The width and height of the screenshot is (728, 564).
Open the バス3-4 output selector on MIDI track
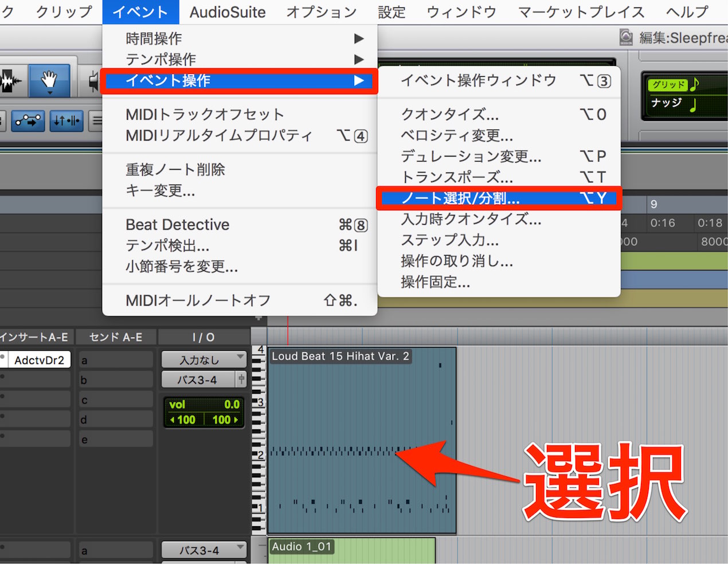[198, 379]
